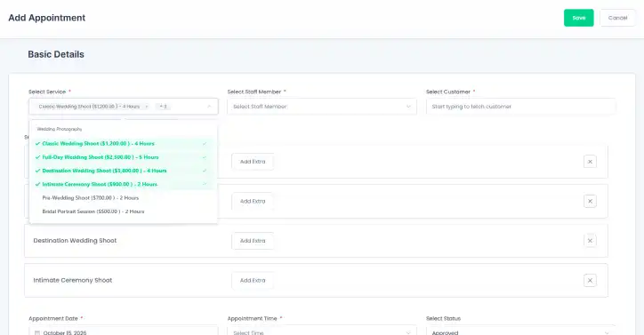The width and height of the screenshot is (644, 335).
Task: Remove the first service row with X icon
Action: pyautogui.click(x=590, y=162)
